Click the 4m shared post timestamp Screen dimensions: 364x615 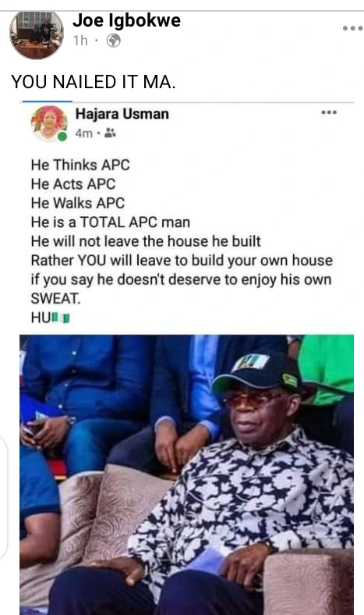tap(84, 133)
